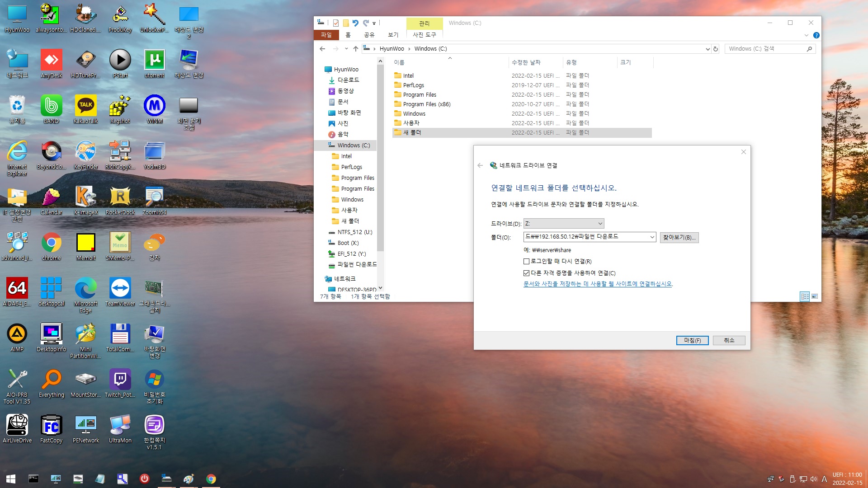Select the PerfLogs folder in file list
Viewport: 868px width, 488px height.
tap(522, 85)
